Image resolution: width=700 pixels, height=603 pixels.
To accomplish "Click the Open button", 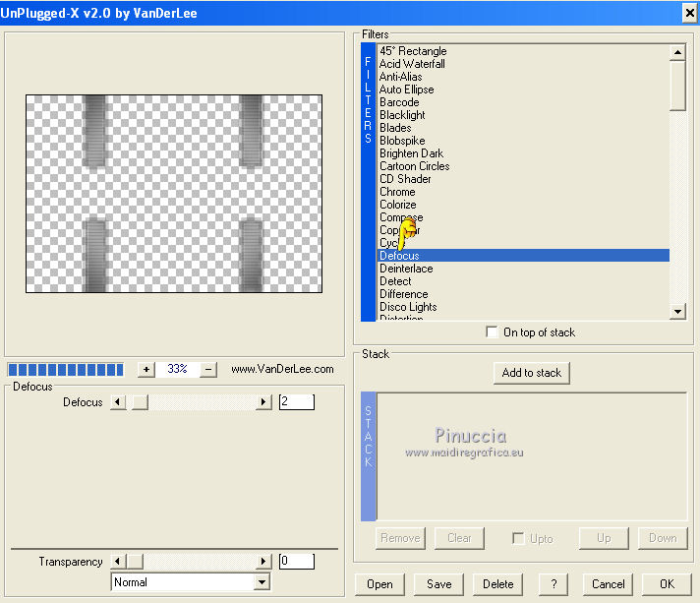I will pyautogui.click(x=379, y=584).
